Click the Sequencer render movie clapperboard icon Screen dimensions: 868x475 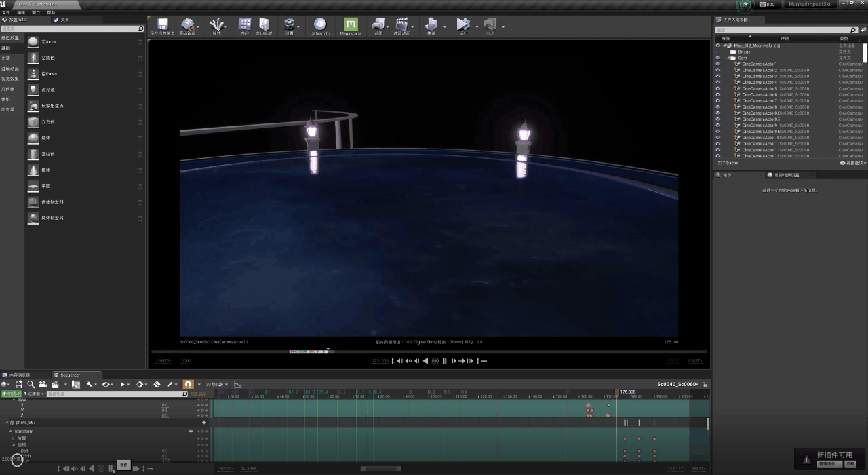(x=55, y=384)
